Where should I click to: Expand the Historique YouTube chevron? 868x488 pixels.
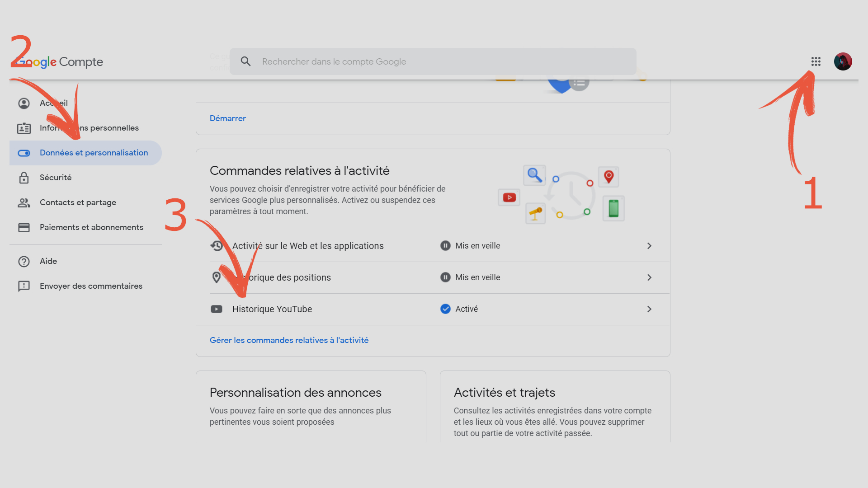tap(649, 309)
